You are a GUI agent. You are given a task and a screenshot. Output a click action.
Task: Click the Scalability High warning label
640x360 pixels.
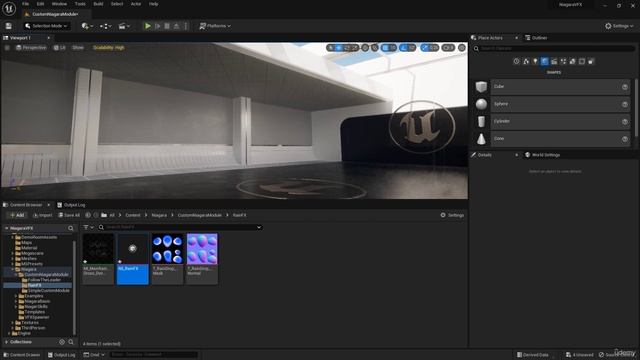pyautogui.click(x=109, y=48)
